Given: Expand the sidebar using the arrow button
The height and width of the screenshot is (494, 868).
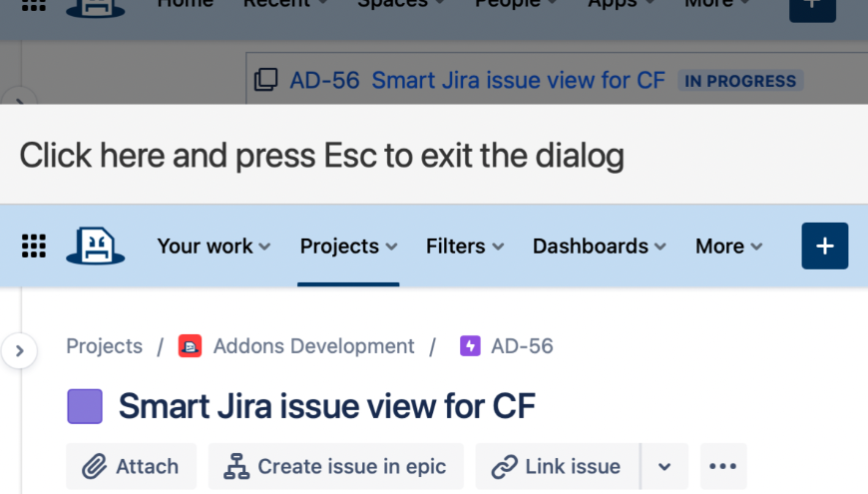Looking at the screenshot, I should [x=19, y=351].
